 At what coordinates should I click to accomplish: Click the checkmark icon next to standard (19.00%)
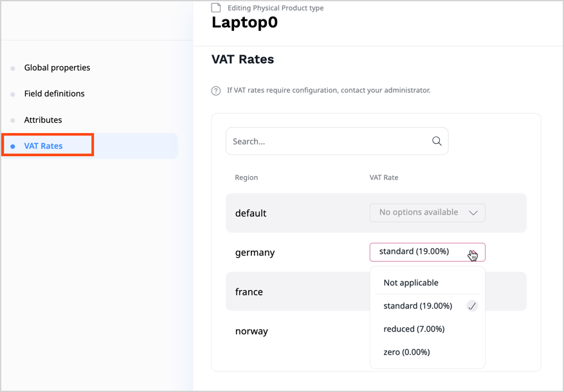point(471,306)
